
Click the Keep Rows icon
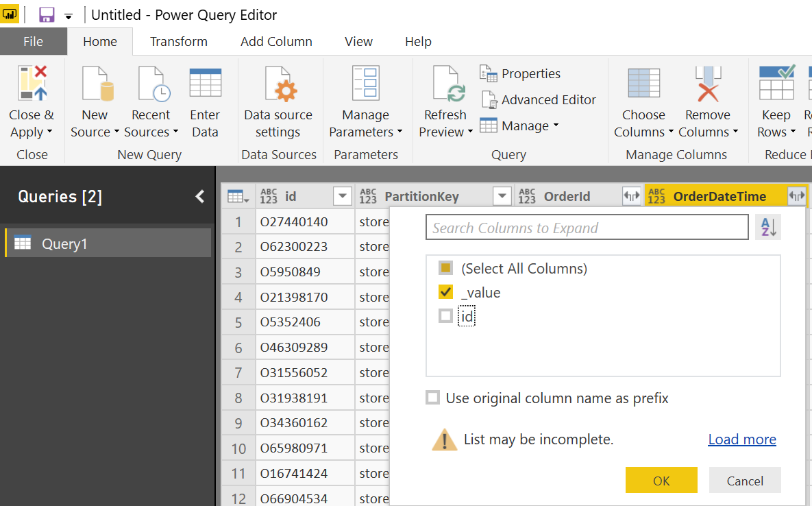pyautogui.click(x=777, y=83)
